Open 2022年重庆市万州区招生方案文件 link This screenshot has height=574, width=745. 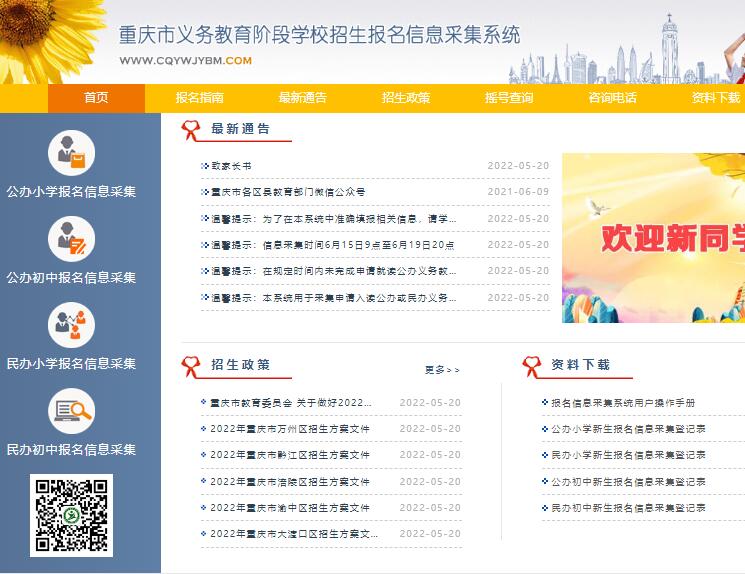click(x=290, y=429)
